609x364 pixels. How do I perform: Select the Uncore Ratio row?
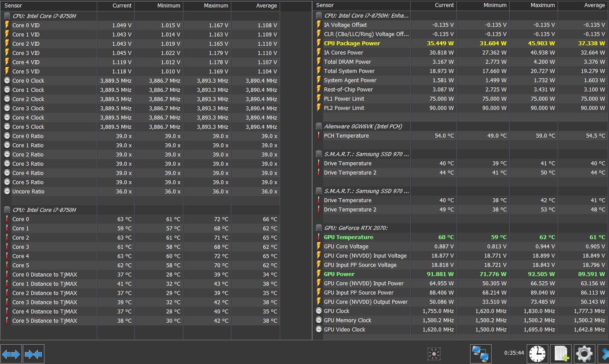coord(28,192)
